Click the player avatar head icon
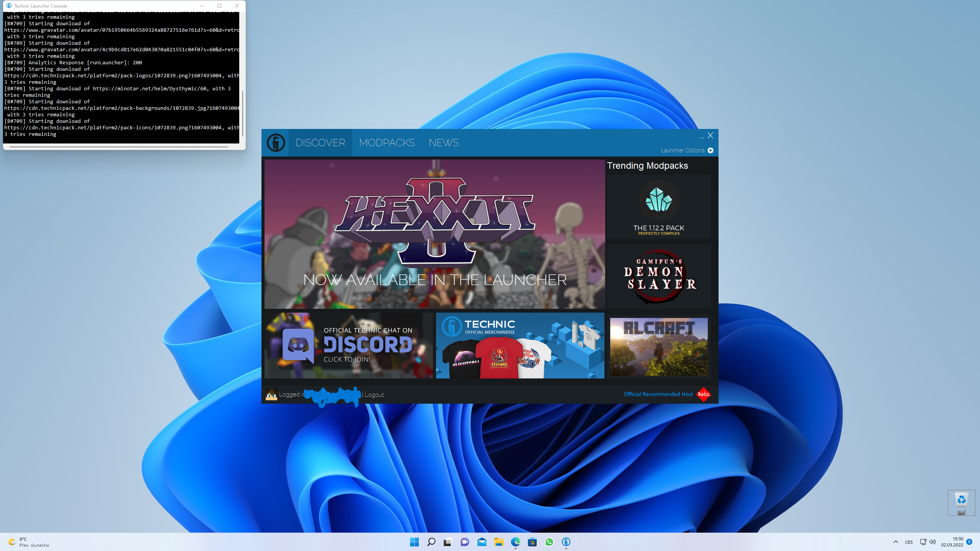 [x=271, y=395]
